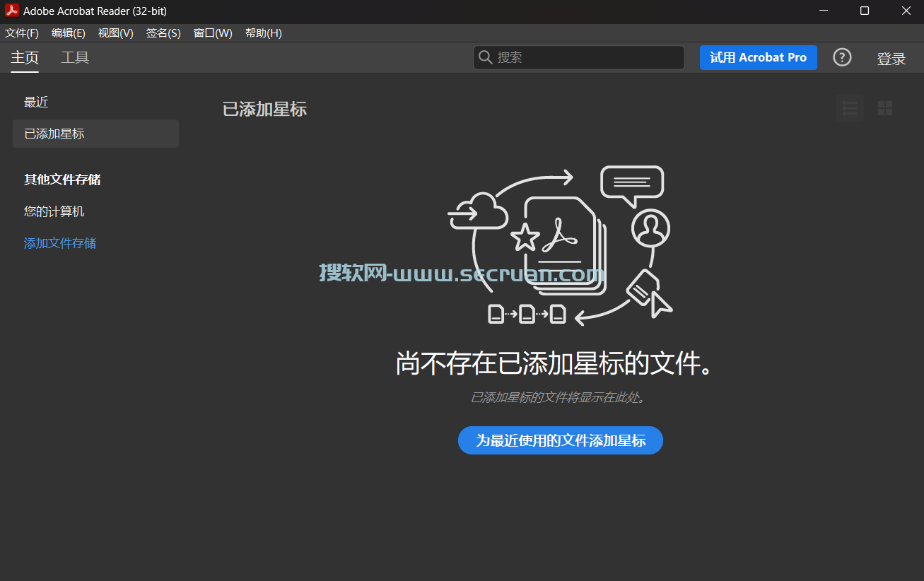This screenshot has height=581, width=924.
Task: Click the 其他文件存储 heading
Action: pos(62,180)
